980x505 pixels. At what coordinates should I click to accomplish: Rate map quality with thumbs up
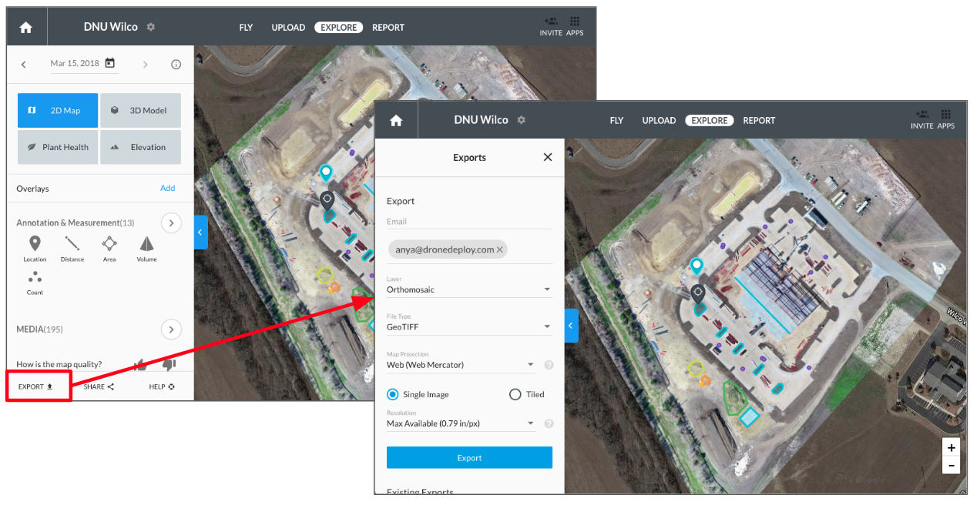coord(140,365)
